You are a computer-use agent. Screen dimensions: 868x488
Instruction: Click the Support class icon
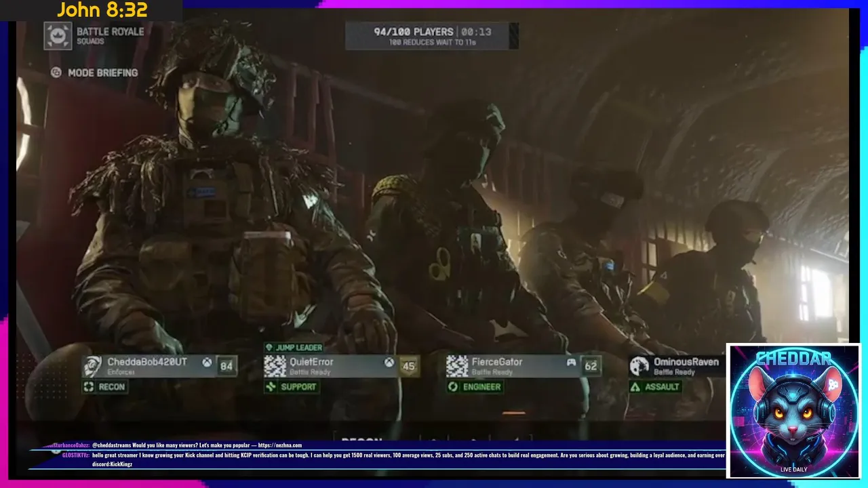271,386
